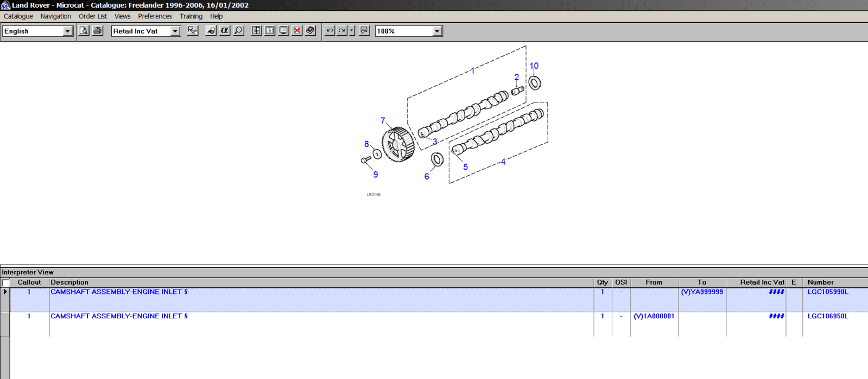
Task: Click callout 5 on the diagram
Action: [x=465, y=167]
